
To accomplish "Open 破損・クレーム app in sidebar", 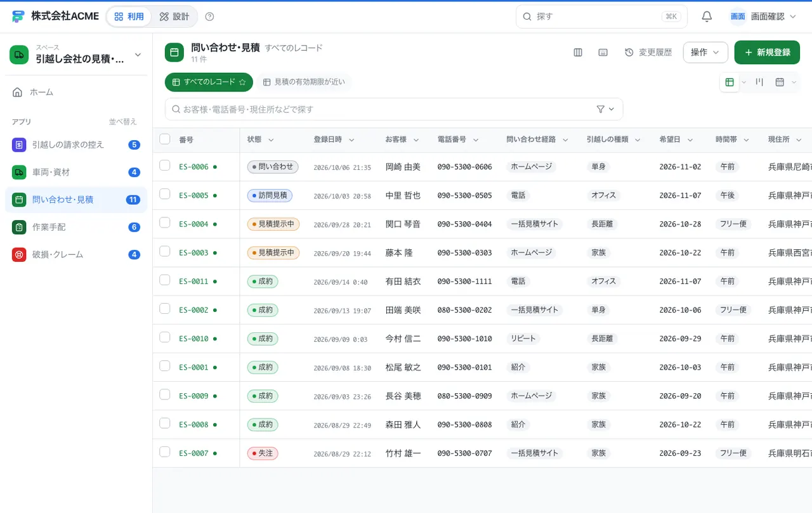I will 76,254.
